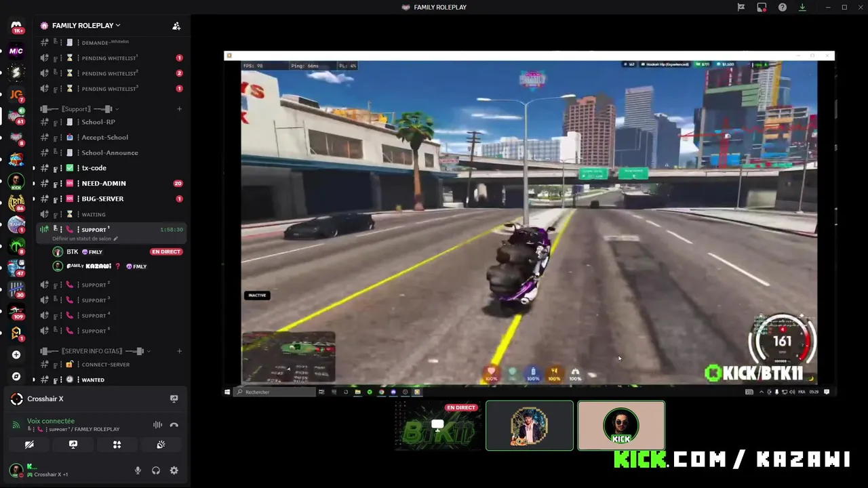Open DEMANDE-Whitelist channel
This screenshot has width=868, height=488.
(x=111, y=43)
